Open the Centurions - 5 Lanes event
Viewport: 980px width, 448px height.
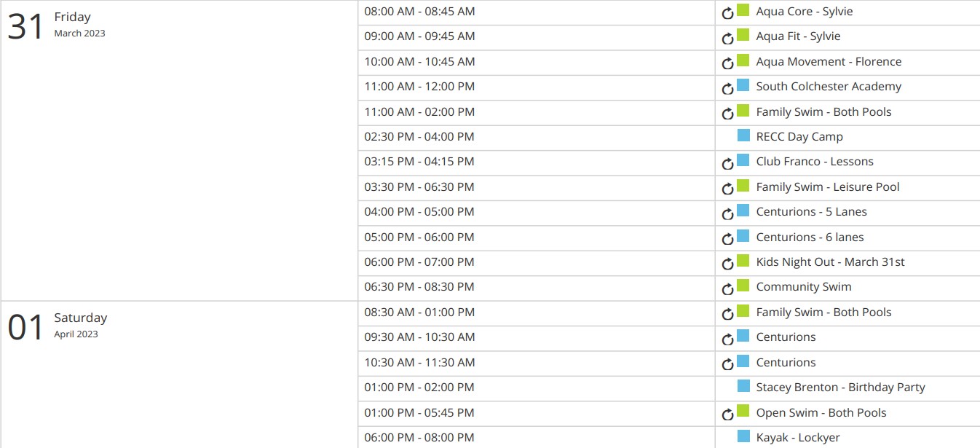[x=811, y=212]
